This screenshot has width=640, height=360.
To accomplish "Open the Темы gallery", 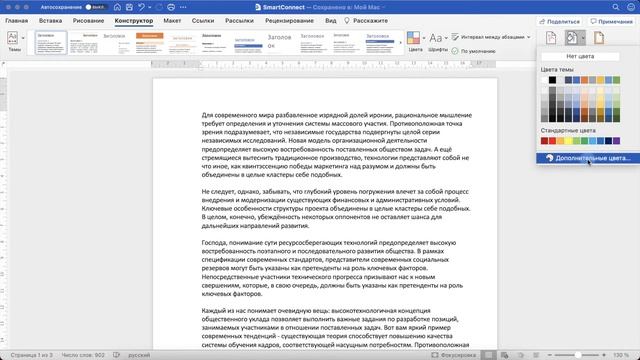I will pyautogui.click(x=13, y=42).
